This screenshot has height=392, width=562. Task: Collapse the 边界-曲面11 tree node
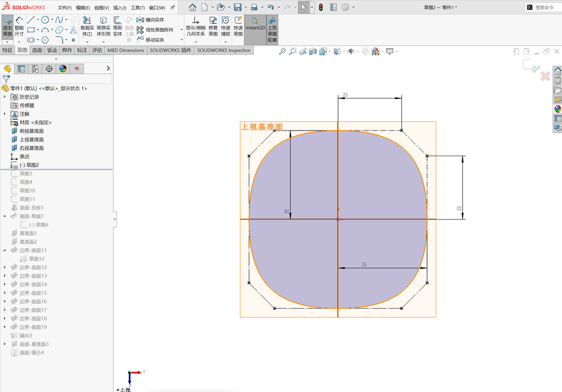point(4,250)
